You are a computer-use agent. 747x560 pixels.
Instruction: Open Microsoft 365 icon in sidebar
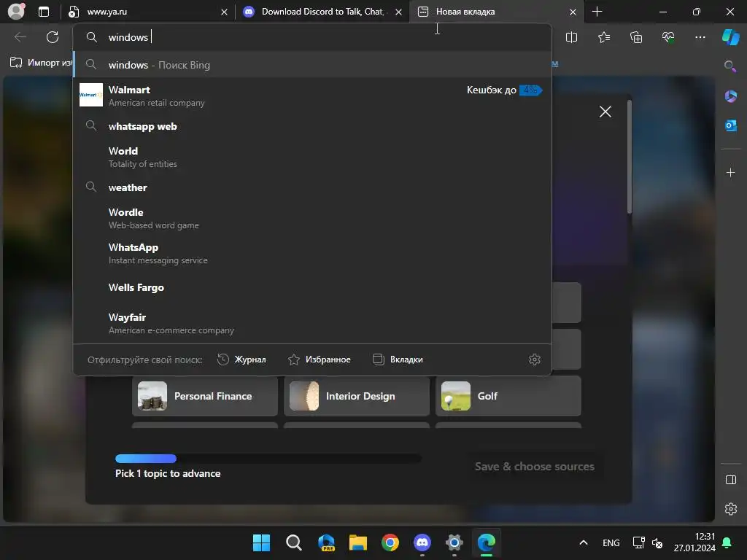click(730, 96)
